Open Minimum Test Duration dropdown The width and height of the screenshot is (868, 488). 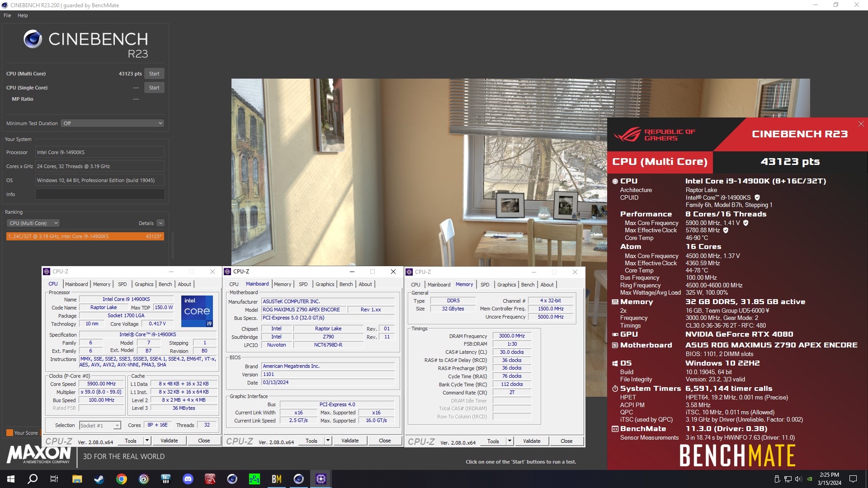112,123
